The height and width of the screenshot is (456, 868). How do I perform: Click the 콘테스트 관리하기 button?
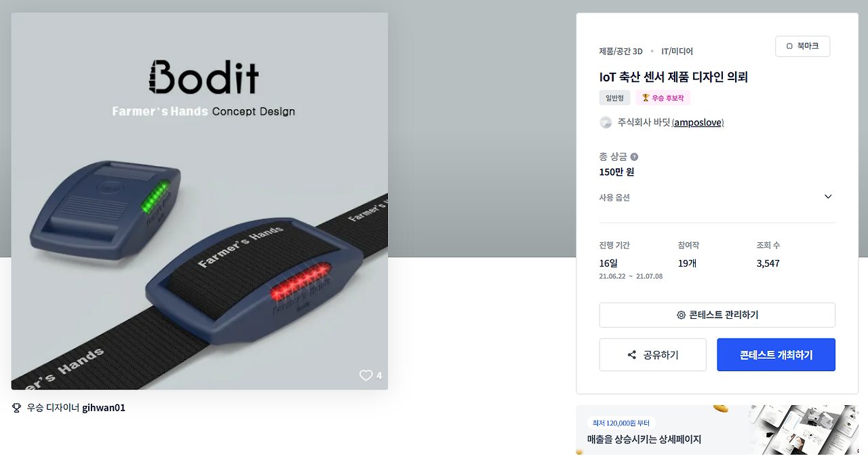pos(717,315)
